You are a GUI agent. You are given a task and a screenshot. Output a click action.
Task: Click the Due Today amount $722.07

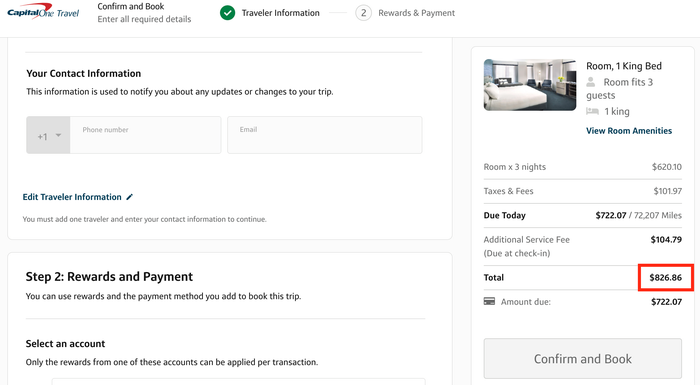[x=611, y=215]
